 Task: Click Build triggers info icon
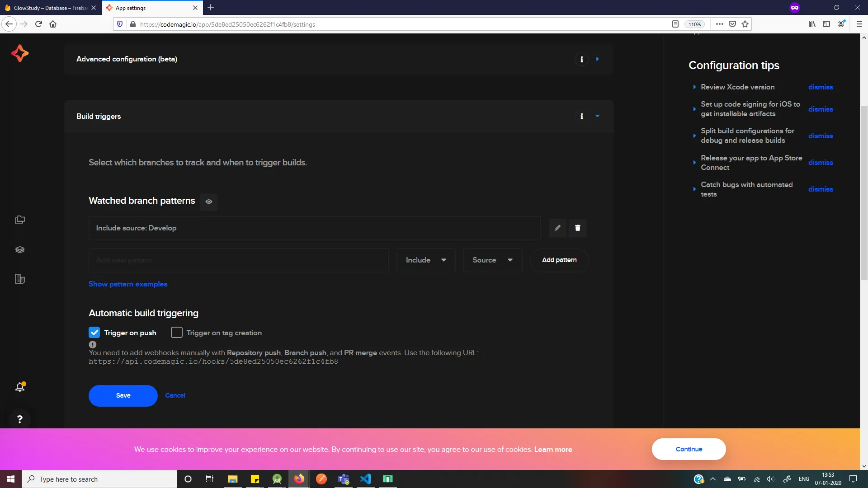581,117
